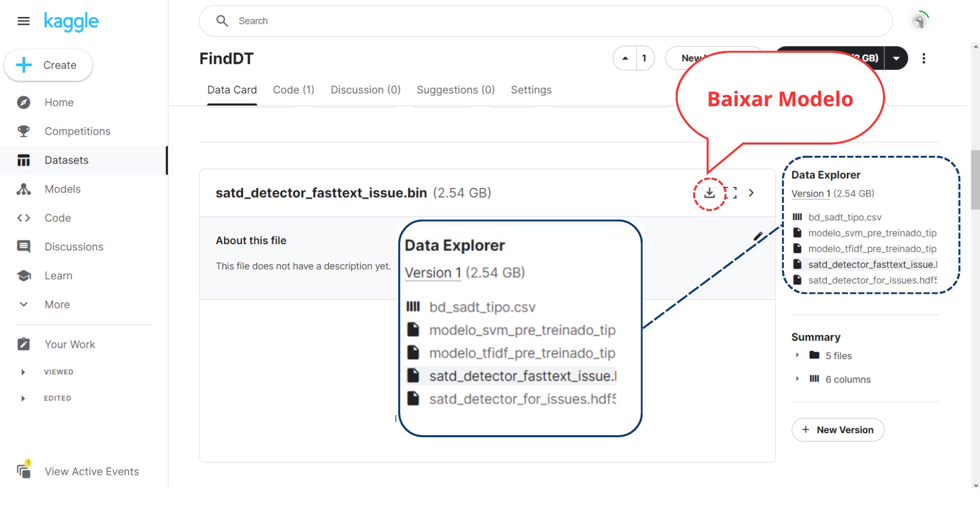Click the Kaggle logo
This screenshot has height=521, width=980.
click(71, 21)
